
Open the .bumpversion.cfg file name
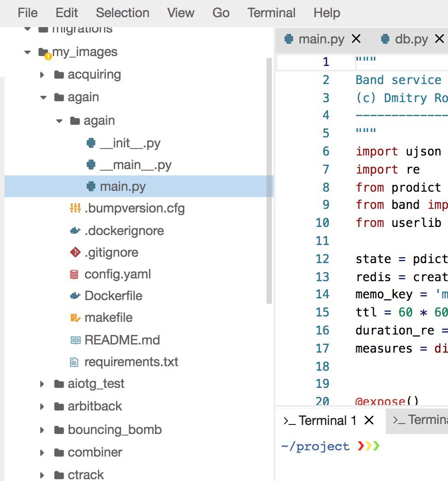pos(135,208)
